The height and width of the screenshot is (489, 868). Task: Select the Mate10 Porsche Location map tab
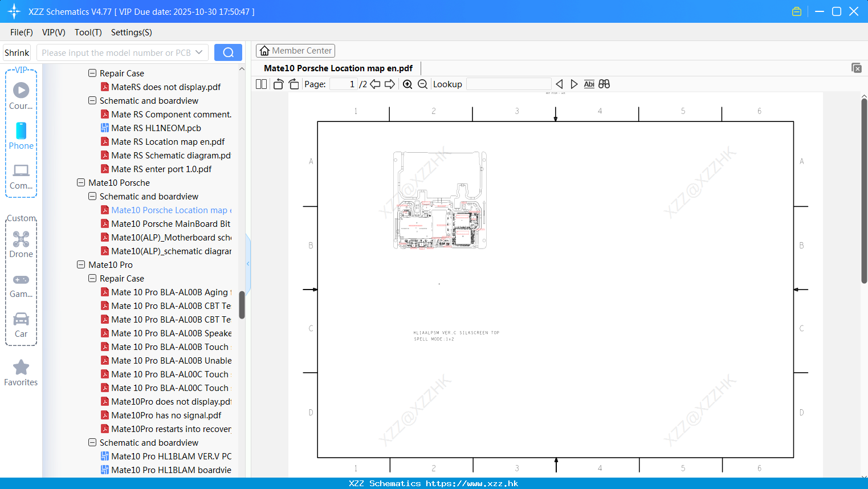point(339,68)
